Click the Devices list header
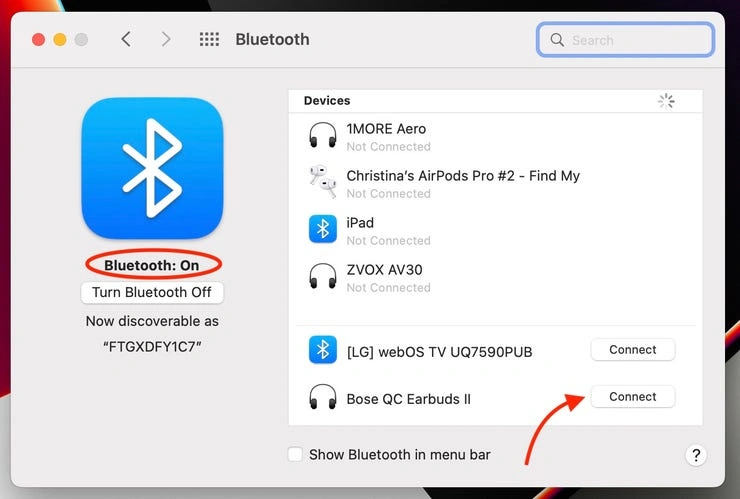Screen dimensions: 740x499 496,101
